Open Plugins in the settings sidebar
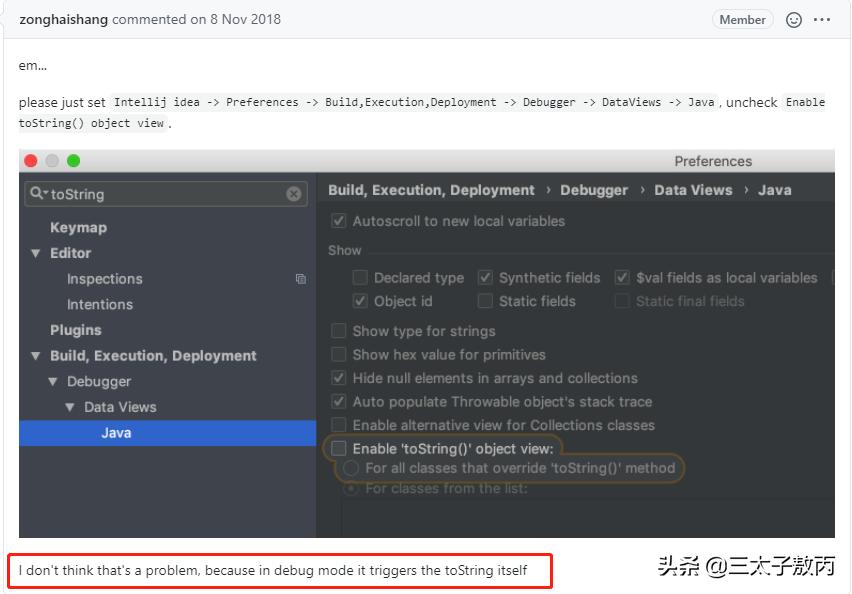Image resolution: width=852 pixels, height=594 pixels. click(x=76, y=330)
